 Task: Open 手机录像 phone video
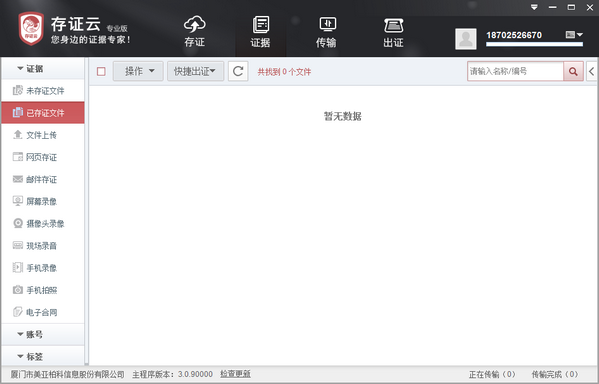click(43, 268)
